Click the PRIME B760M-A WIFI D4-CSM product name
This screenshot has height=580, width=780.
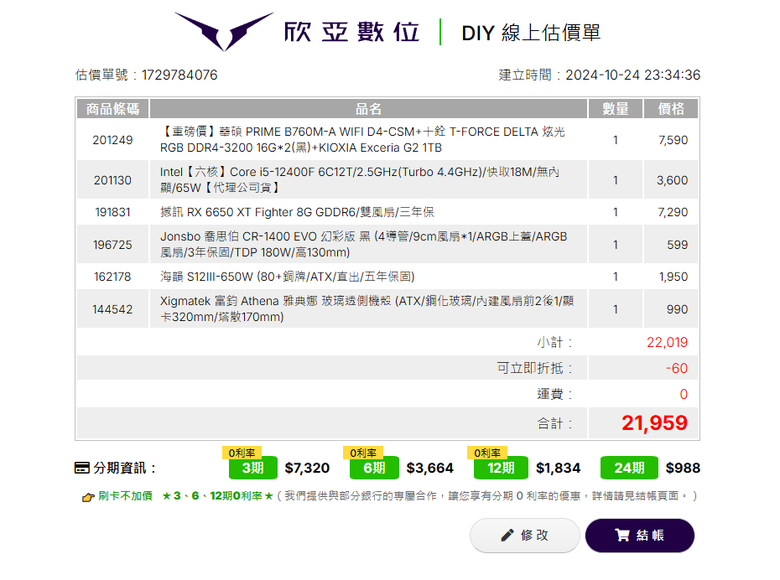[x=363, y=140]
